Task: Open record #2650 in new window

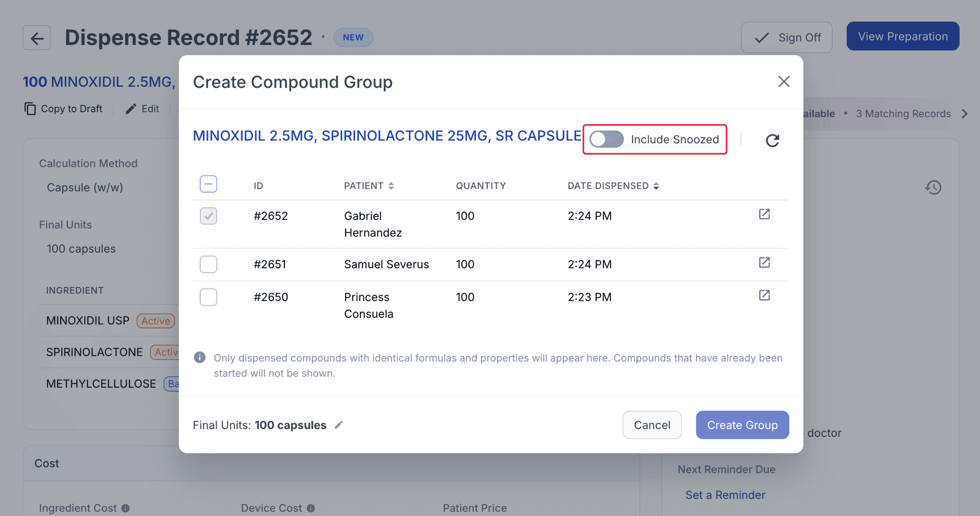Action: (x=764, y=295)
